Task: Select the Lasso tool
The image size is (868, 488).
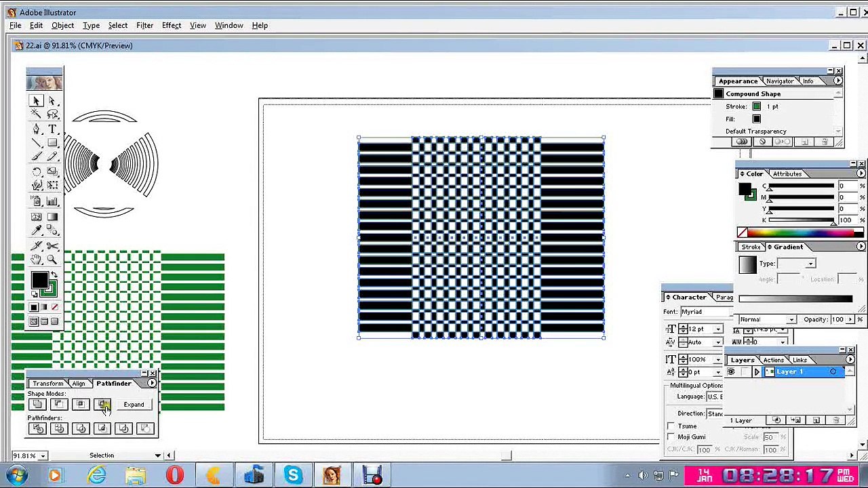Action: (x=52, y=115)
